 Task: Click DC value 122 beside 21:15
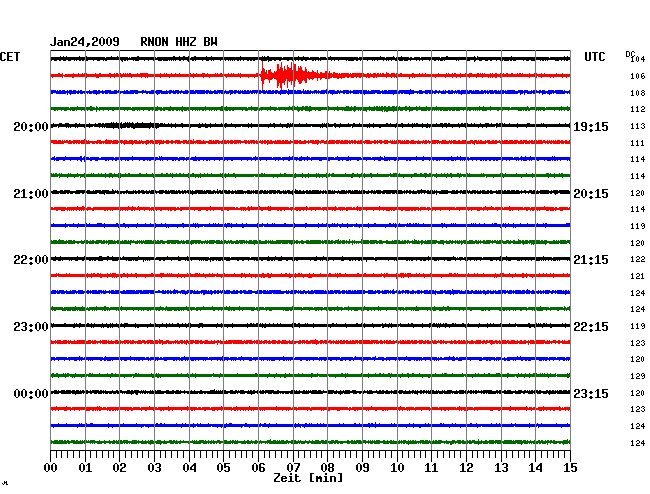click(638, 259)
